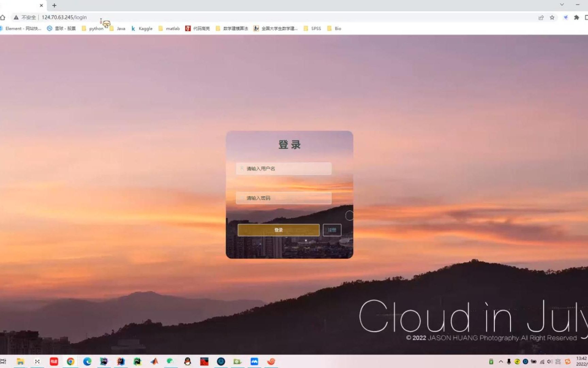Open the 数学建模算法 bookmark folder
The height and width of the screenshot is (368, 588).
pos(232,29)
